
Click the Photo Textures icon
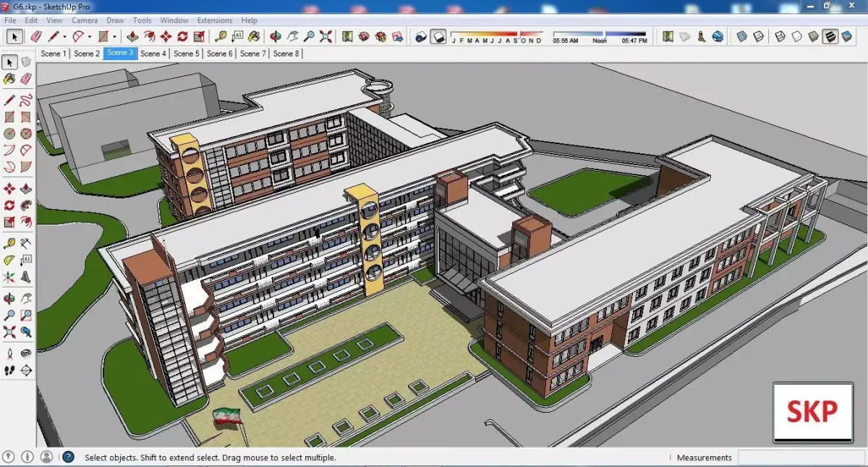(701, 36)
